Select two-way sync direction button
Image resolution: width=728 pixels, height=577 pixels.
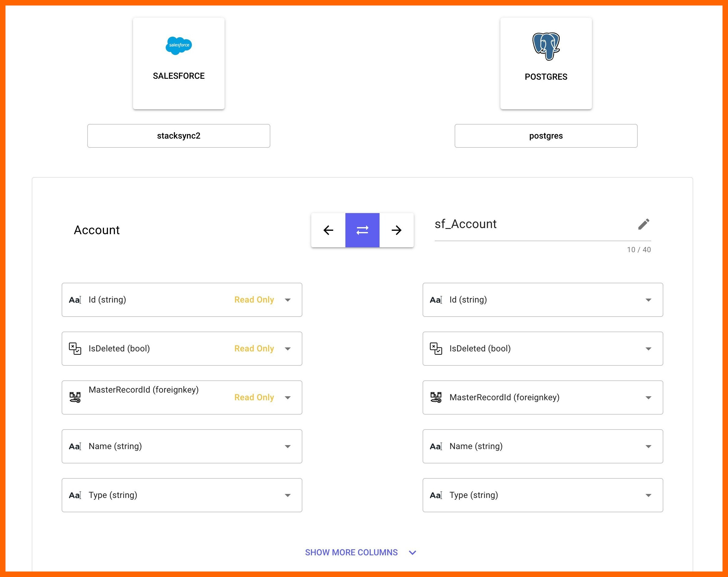tap(362, 230)
